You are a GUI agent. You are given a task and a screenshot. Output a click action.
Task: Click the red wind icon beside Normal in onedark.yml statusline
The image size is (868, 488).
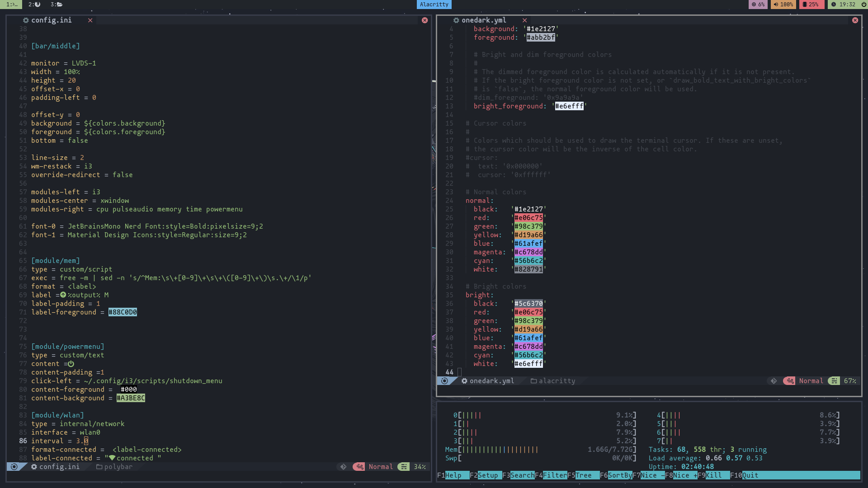click(x=789, y=381)
